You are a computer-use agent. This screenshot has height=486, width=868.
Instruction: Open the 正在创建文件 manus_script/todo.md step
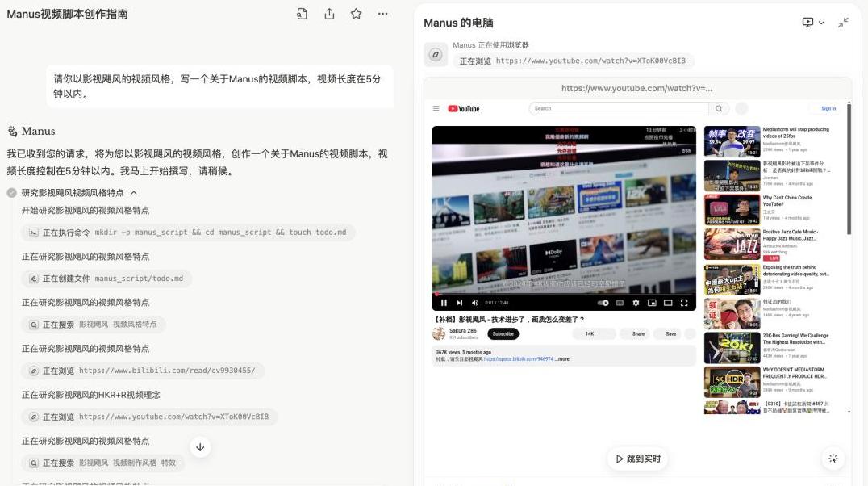(106, 279)
